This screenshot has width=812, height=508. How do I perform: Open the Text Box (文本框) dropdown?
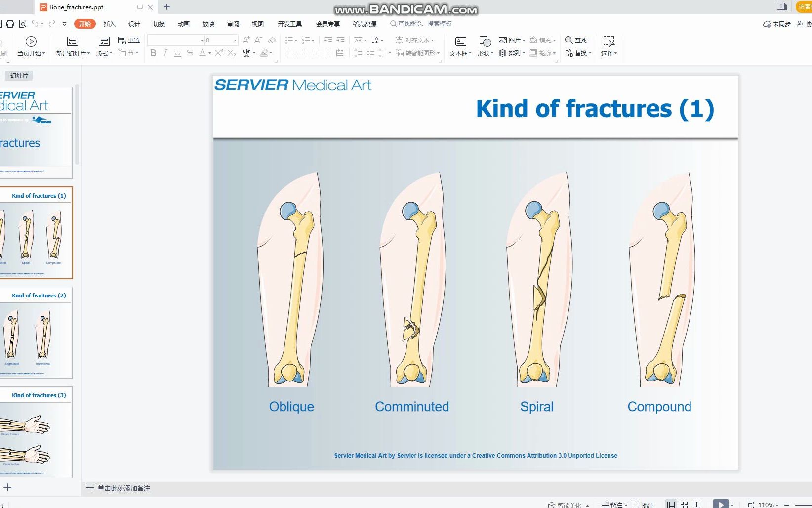click(x=460, y=53)
